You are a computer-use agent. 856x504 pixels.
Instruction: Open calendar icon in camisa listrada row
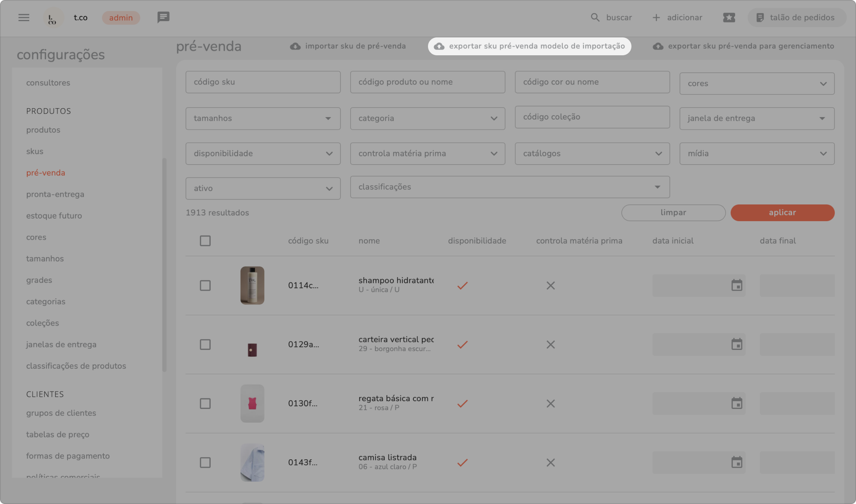pyautogui.click(x=736, y=463)
